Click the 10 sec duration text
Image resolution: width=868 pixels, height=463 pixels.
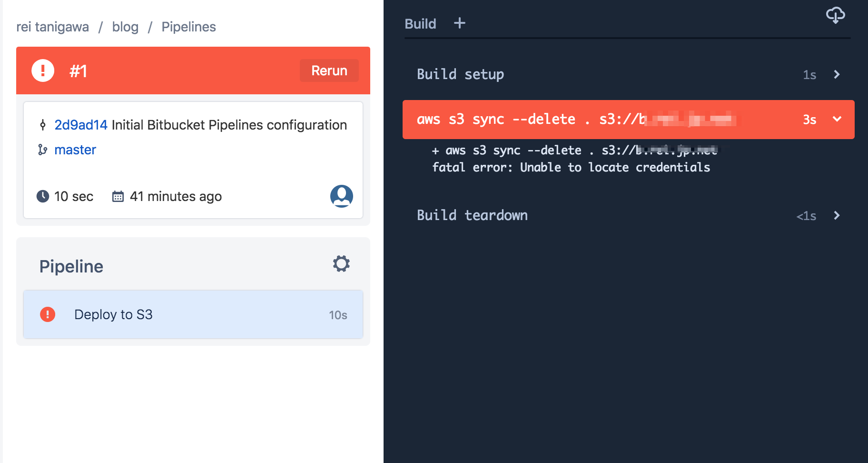pyautogui.click(x=74, y=196)
